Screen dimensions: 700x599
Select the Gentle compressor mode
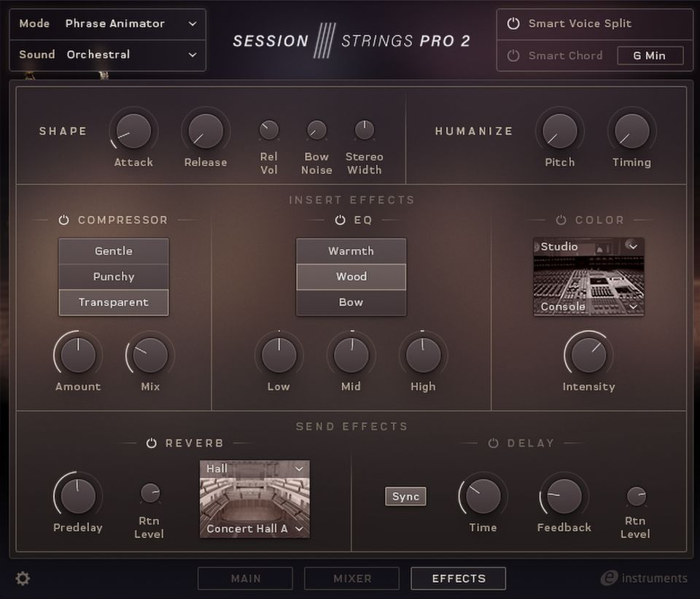114,251
